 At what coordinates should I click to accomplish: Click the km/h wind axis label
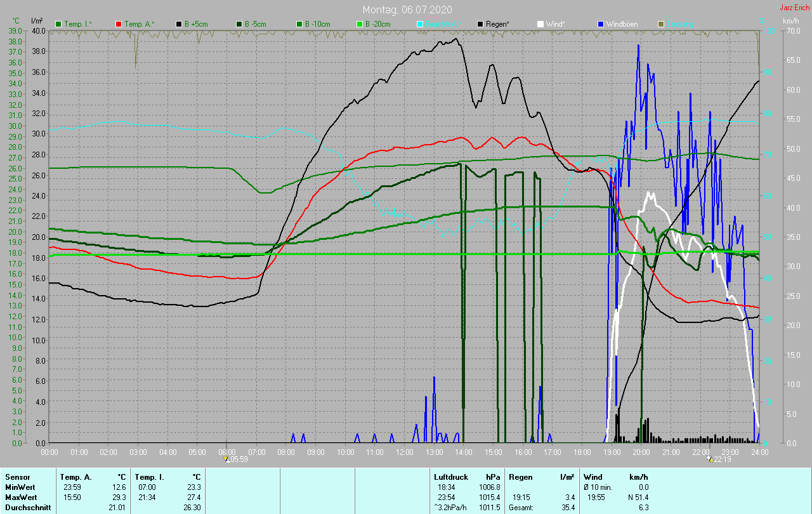[x=791, y=21]
